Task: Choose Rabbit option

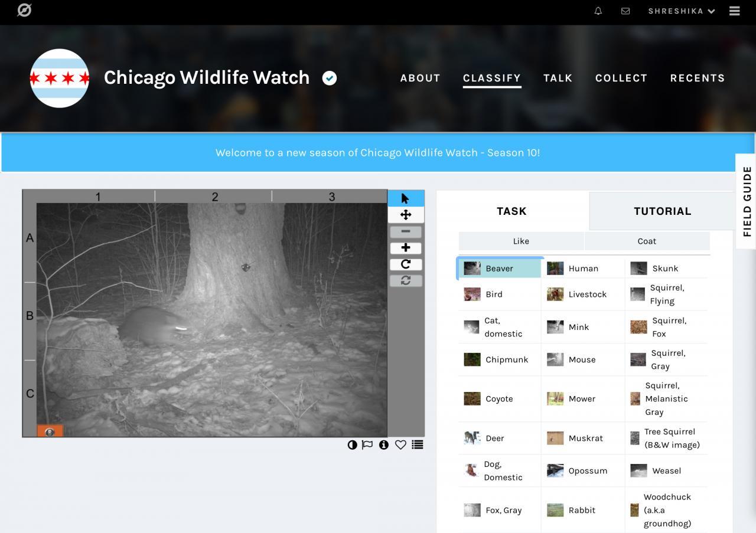Action: pos(583,510)
